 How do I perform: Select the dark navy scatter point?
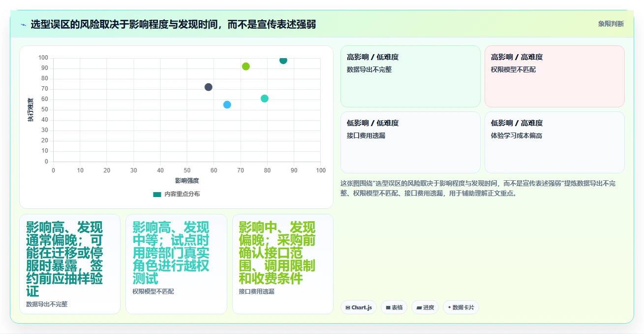tap(209, 87)
